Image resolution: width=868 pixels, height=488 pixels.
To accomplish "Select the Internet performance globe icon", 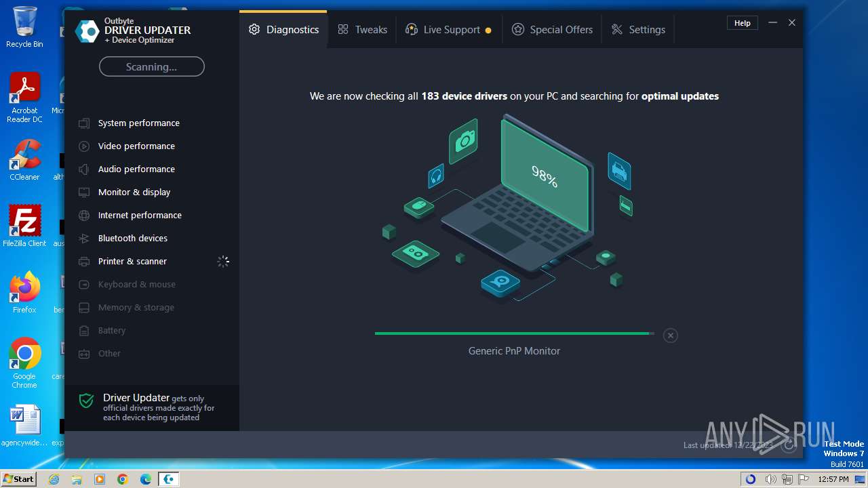I will point(84,216).
